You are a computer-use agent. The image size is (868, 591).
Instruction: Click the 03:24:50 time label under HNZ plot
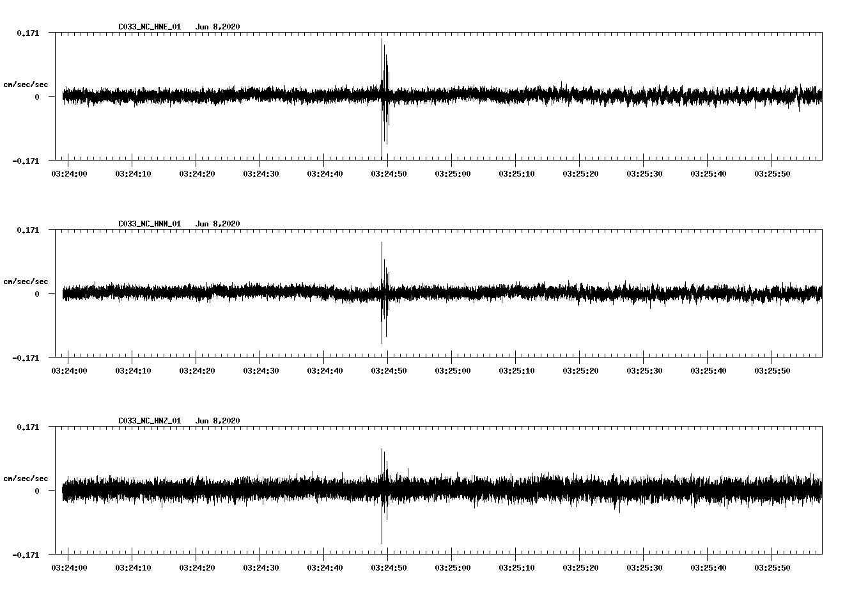click(389, 568)
